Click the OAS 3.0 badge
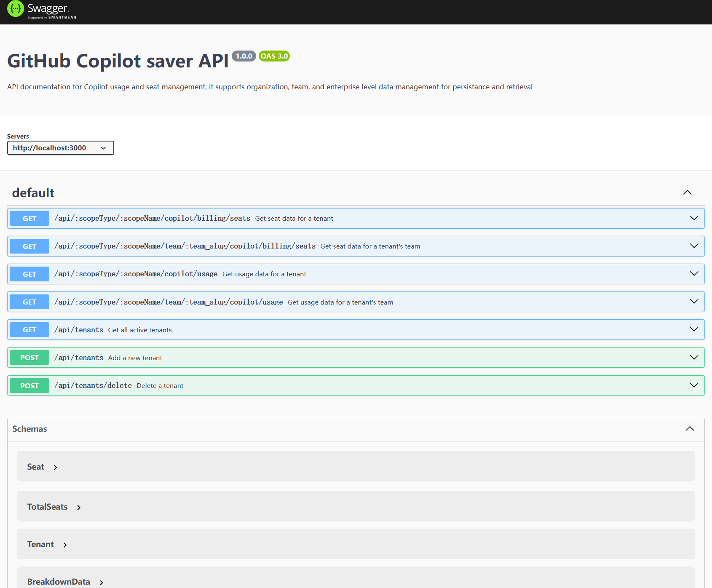 coord(274,56)
